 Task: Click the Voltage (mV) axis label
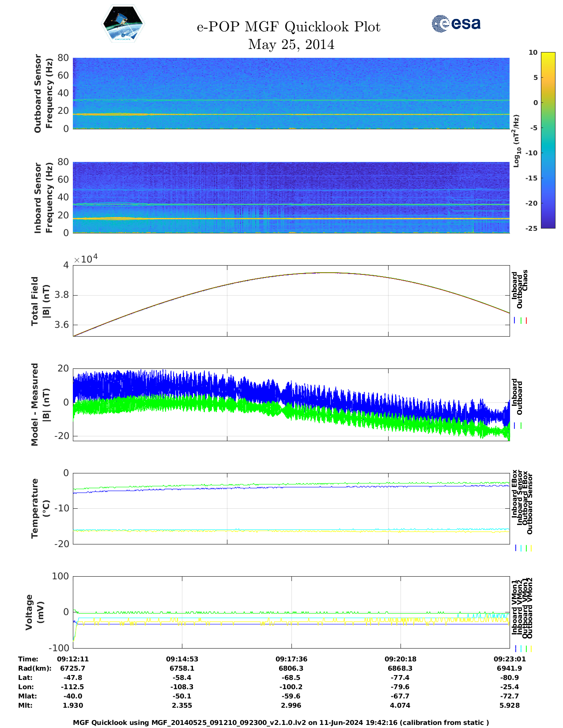point(34,612)
